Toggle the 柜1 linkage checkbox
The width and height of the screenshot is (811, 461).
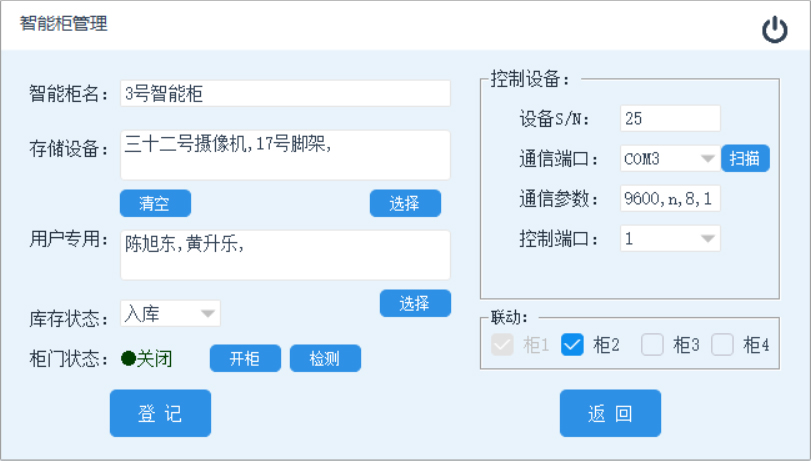[503, 345]
